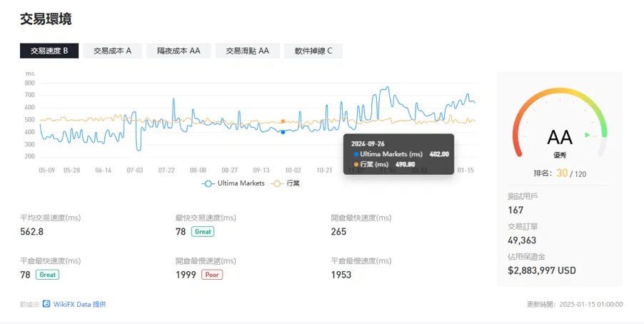Image resolution: width=644 pixels, height=324 pixels.
Task: Switch to 交易滑點 AA tab
Action: (x=248, y=51)
